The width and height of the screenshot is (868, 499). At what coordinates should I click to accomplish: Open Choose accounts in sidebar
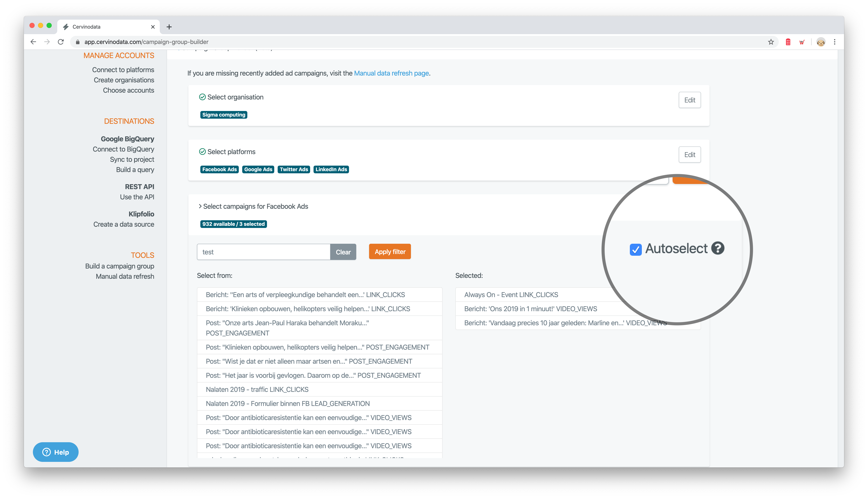(x=128, y=90)
